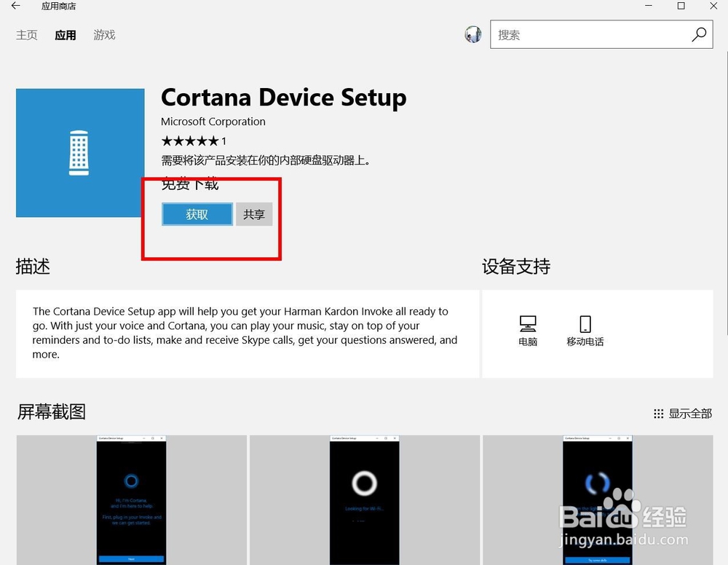728x565 pixels.
Task: Click the Microsoft Corporation publisher name
Action: point(213,122)
